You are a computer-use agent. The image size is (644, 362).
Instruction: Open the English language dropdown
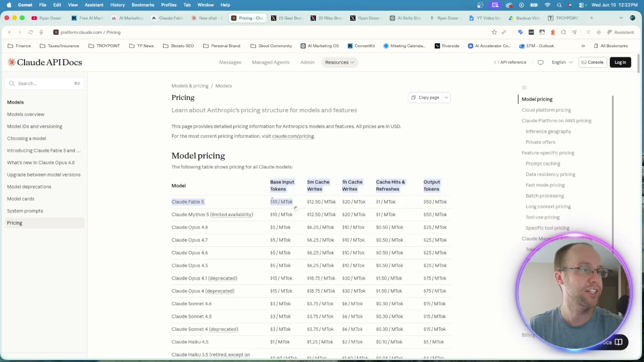[562, 62]
